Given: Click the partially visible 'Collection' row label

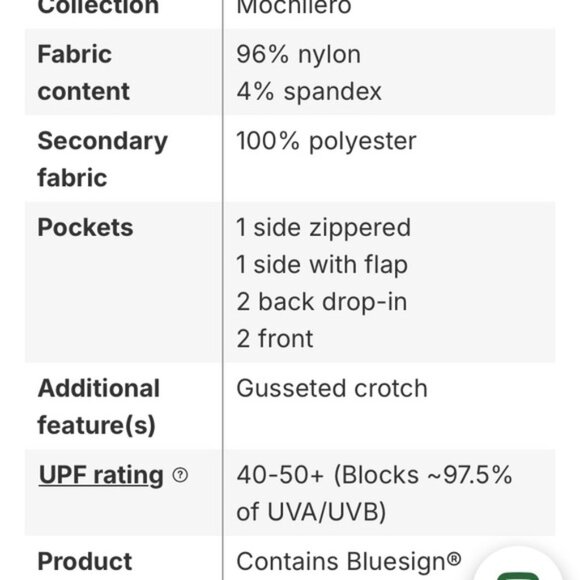Looking at the screenshot, I should pos(98,7).
